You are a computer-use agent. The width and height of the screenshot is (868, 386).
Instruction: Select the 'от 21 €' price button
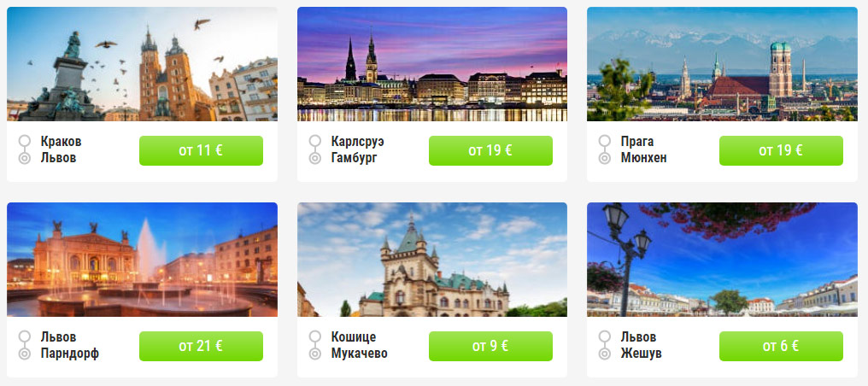tap(201, 346)
